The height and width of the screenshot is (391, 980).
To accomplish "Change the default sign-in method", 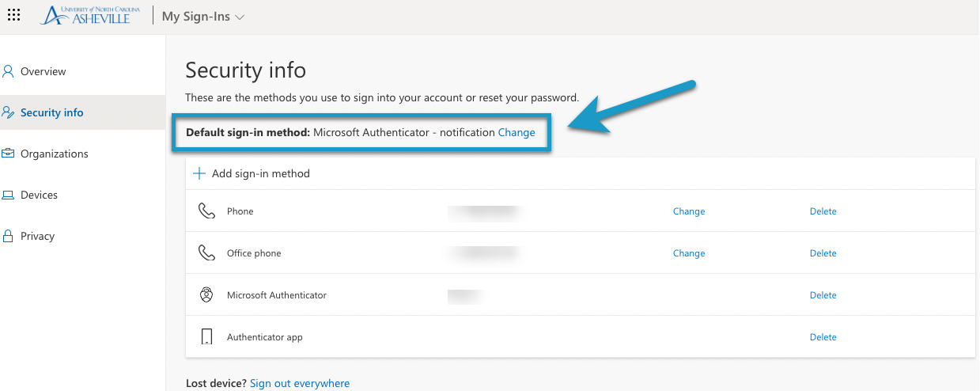I will pos(516,132).
